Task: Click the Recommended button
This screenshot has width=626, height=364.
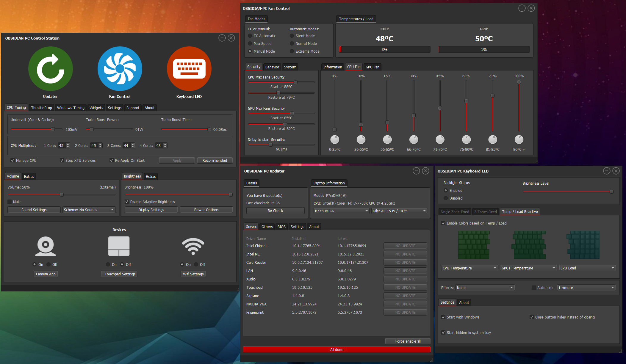Action: (215, 160)
